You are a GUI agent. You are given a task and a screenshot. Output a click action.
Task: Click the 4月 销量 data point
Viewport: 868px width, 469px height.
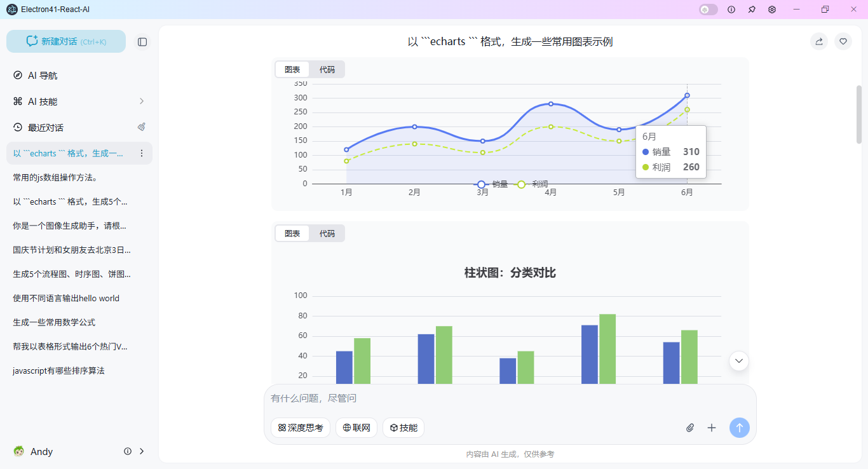click(x=551, y=104)
